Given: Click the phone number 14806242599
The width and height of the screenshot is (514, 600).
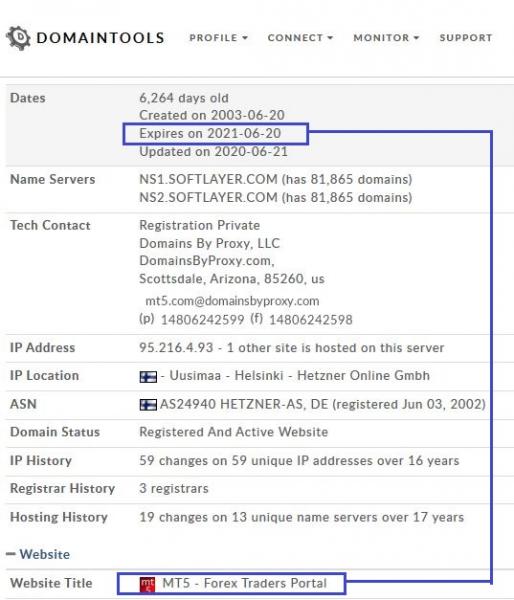Looking at the screenshot, I should click(x=202, y=320).
